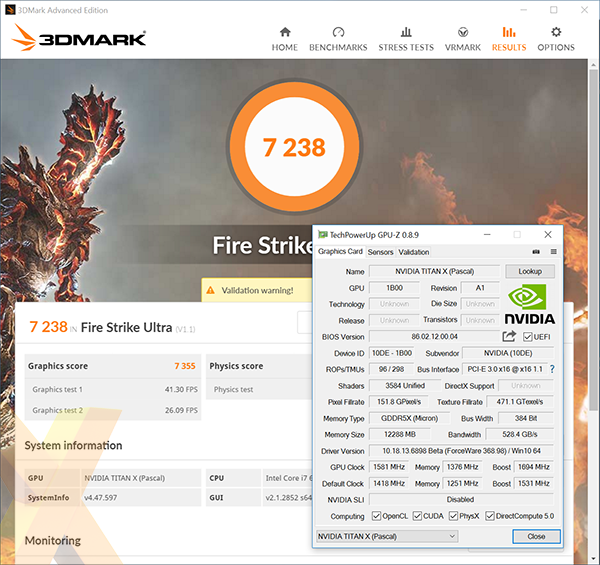Click the Fire Strike Ultra result title
The image size is (600, 565).
point(126,328)
